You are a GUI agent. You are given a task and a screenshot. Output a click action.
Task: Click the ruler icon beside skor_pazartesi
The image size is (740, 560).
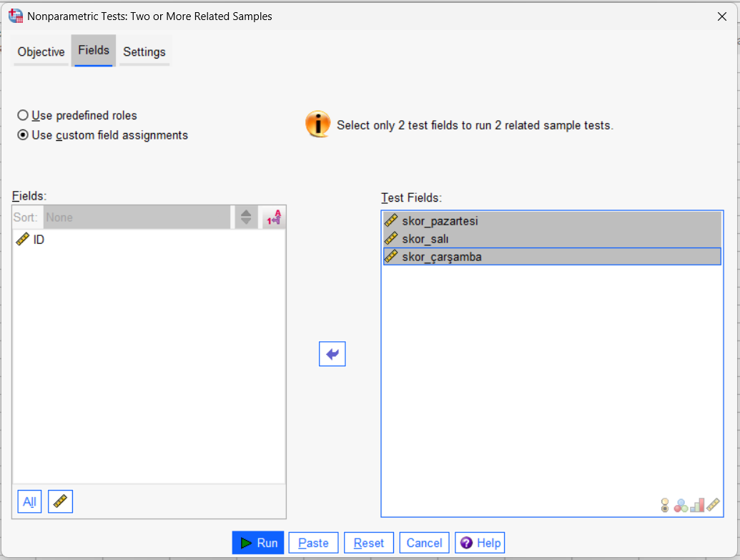[391, 222]
